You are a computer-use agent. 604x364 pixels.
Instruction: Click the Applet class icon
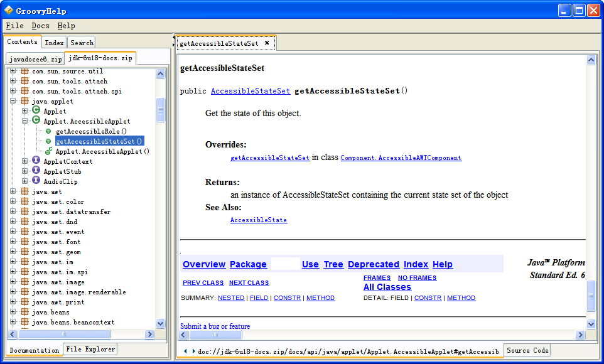pyautogui.click(x=36, y=111)
